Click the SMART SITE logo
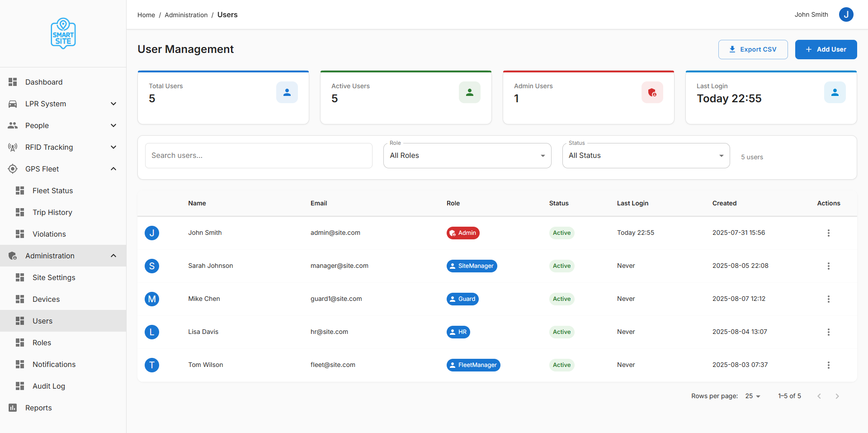Image resolution: width=868 pixels, height=433 pixels. click(x=63, y=33)
